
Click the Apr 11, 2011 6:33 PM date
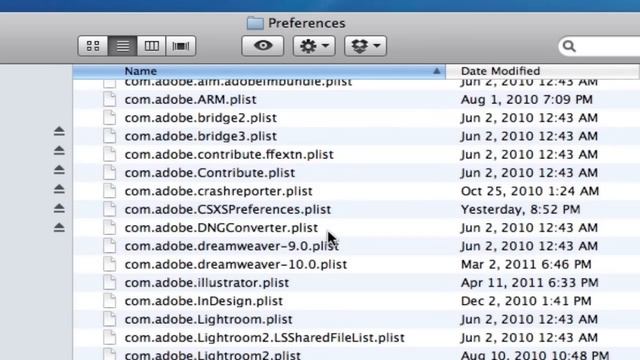tap(530, 283)
